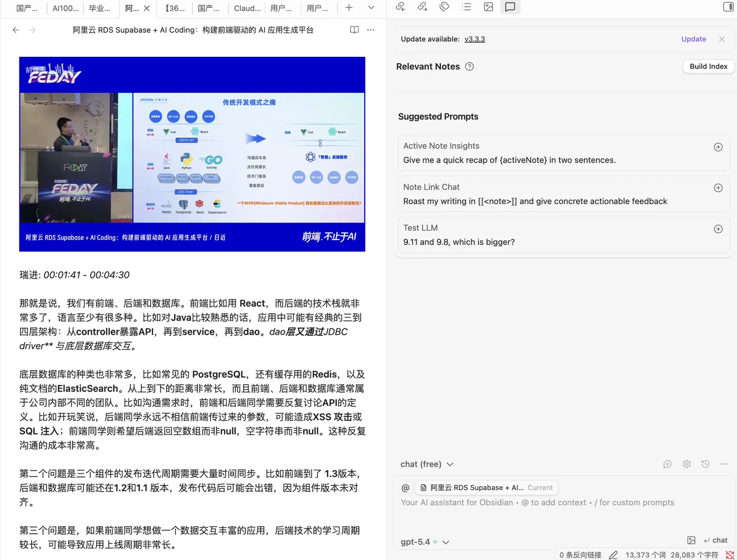Start a new chat conversation

click(668, 464)
